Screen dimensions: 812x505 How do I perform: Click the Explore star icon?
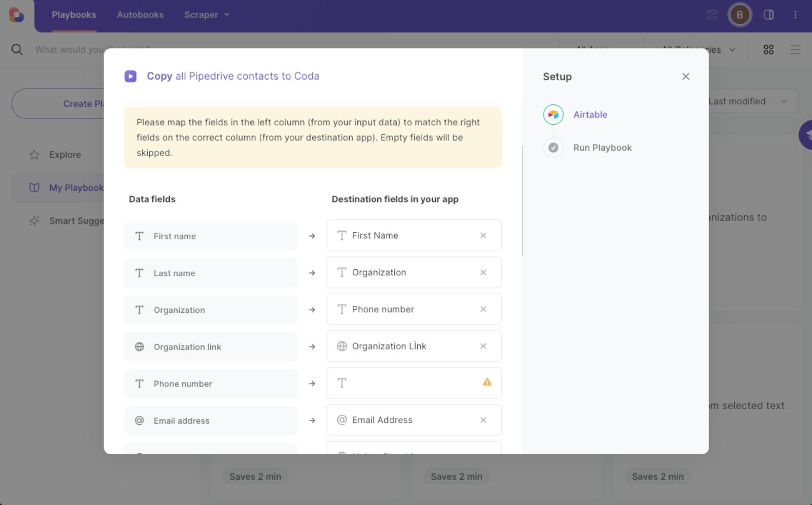point(35,155)
